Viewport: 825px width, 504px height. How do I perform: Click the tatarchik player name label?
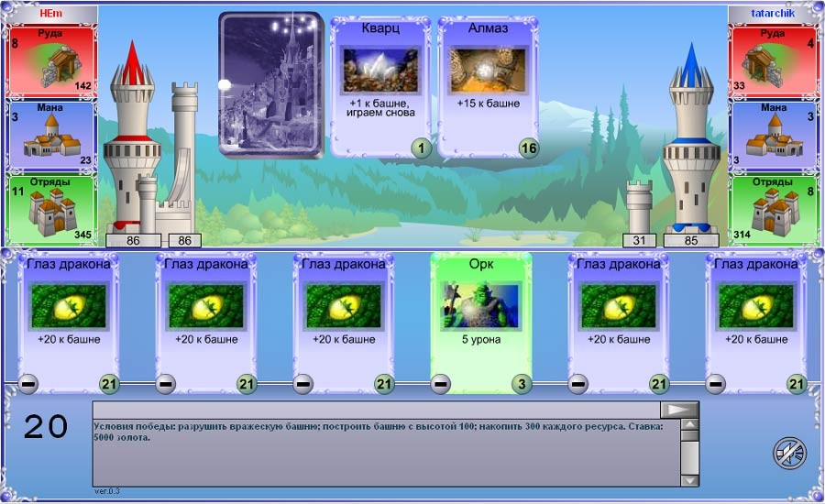(x=773, y=14)
